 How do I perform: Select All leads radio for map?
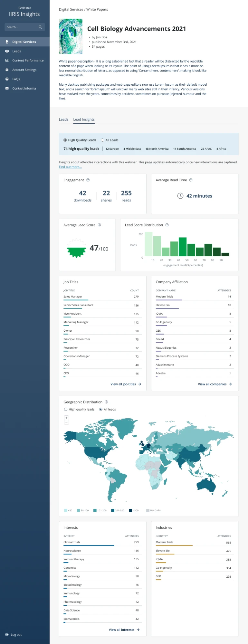pyautogui.click(x=101, y=409)
